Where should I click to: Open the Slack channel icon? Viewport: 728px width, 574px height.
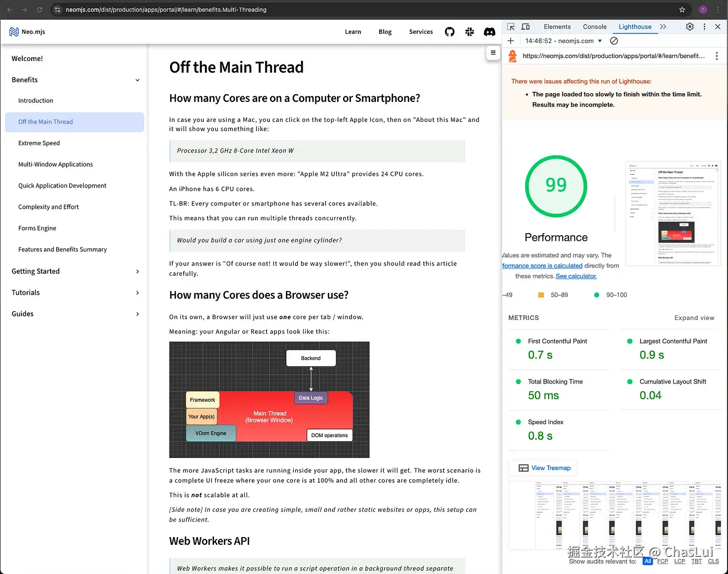[x=470, y=32]
